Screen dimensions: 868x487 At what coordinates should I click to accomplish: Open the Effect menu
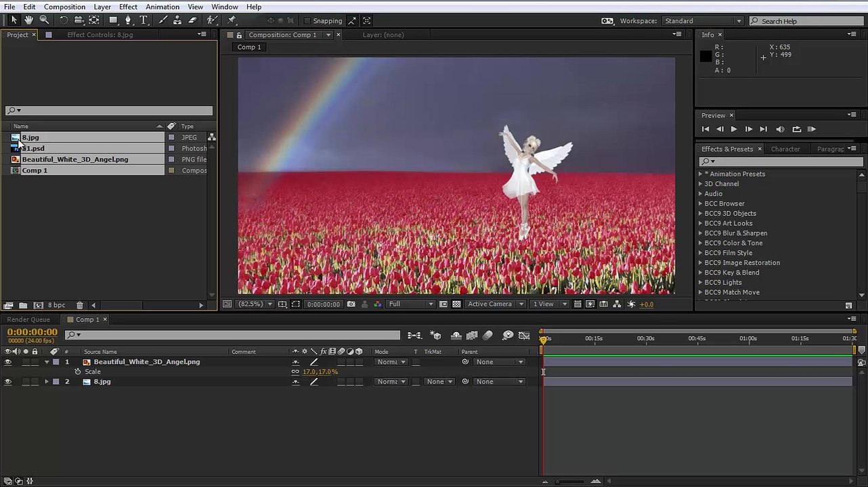point(128,7)
